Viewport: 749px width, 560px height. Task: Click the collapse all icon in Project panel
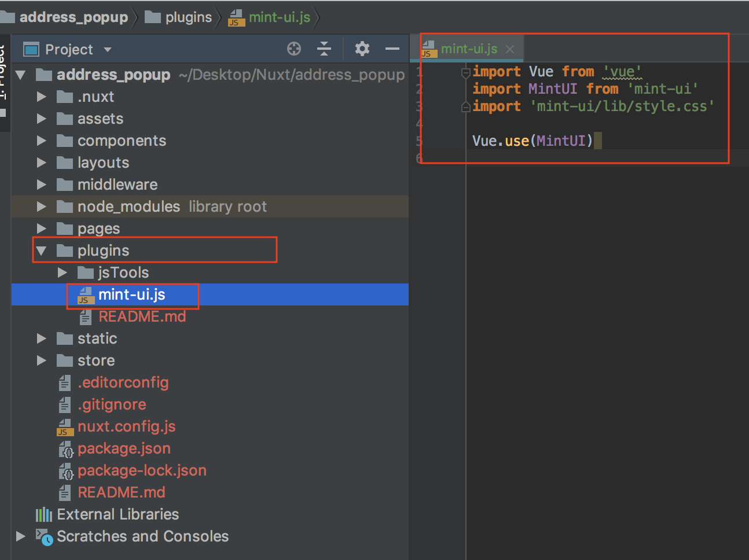coord(324,49)
